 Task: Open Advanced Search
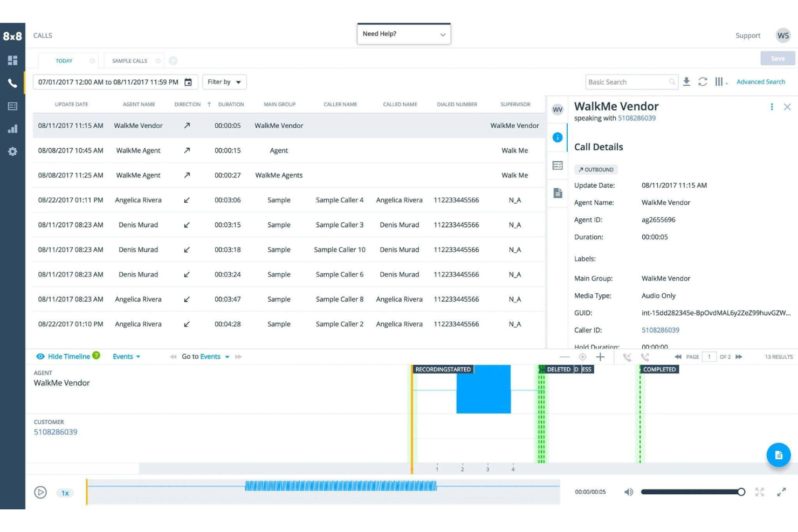760,82
